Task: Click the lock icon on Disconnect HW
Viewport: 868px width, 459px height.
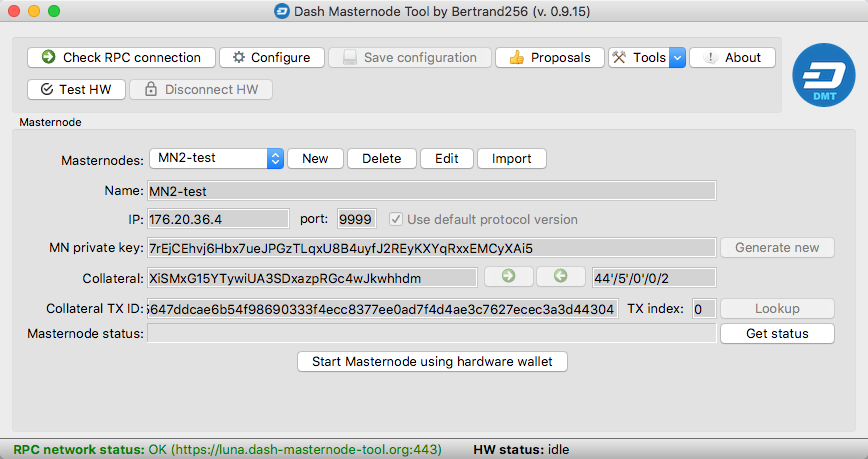Action: (x=151, y=89)
